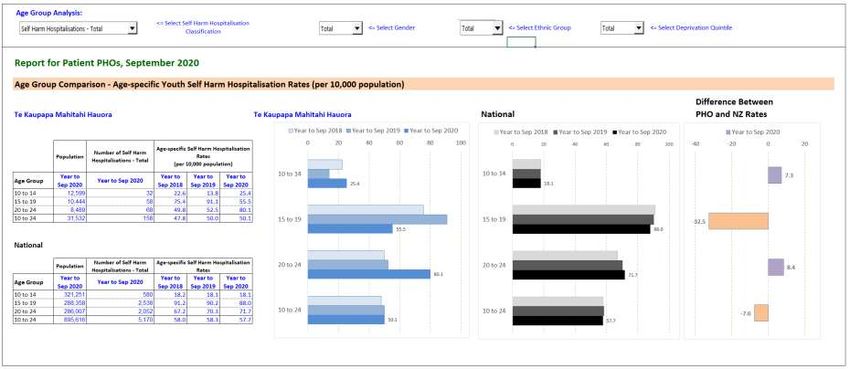Select population cell 12,599 in the PHO table
850x369 pixels.
click(x=70, y=193)
